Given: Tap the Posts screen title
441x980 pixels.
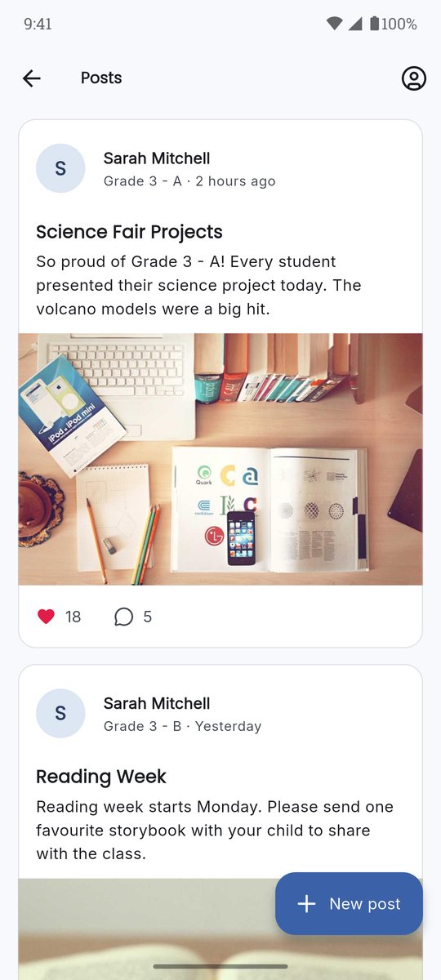Looking at the screenshot, I should click(101, 78).
